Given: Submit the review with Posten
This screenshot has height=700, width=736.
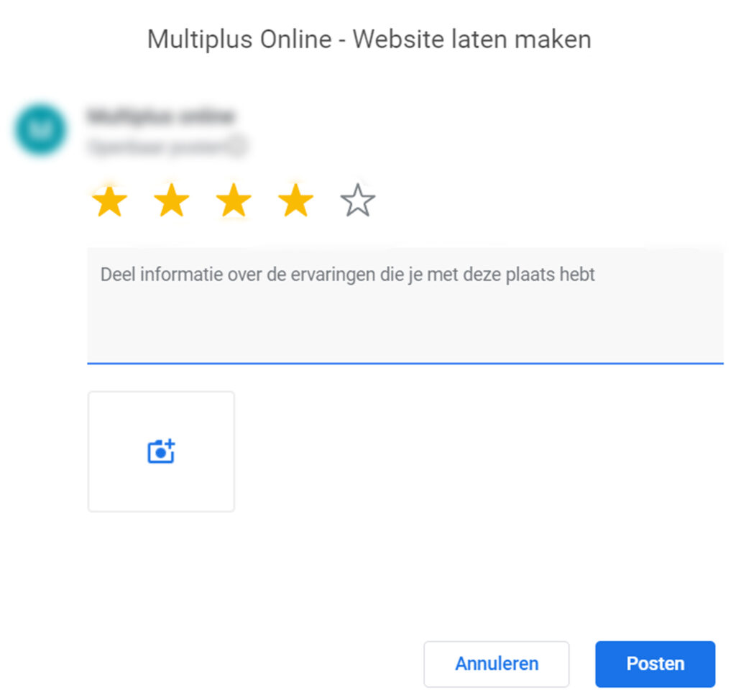Looking at the screenshot, I should click(655, 664).
